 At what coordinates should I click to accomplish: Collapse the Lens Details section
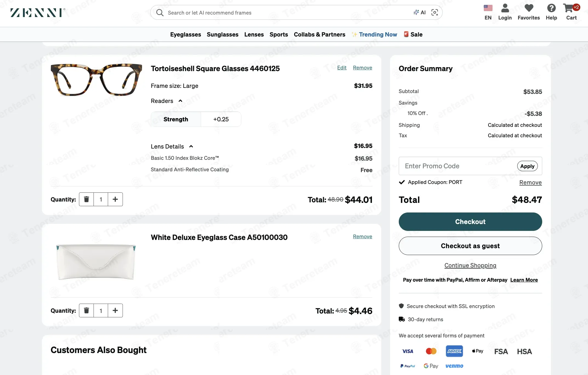[191, 146]
